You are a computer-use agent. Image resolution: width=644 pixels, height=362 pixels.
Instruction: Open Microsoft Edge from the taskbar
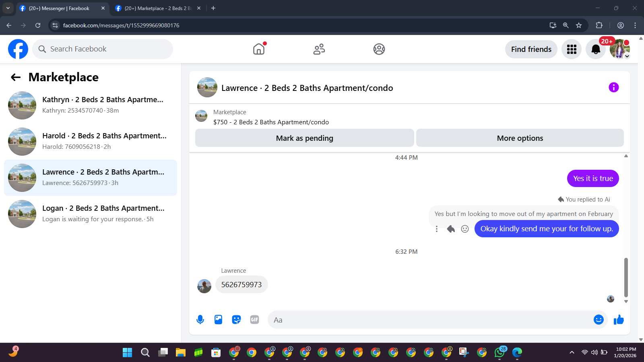pyautogui.click(x=517, y=352)
